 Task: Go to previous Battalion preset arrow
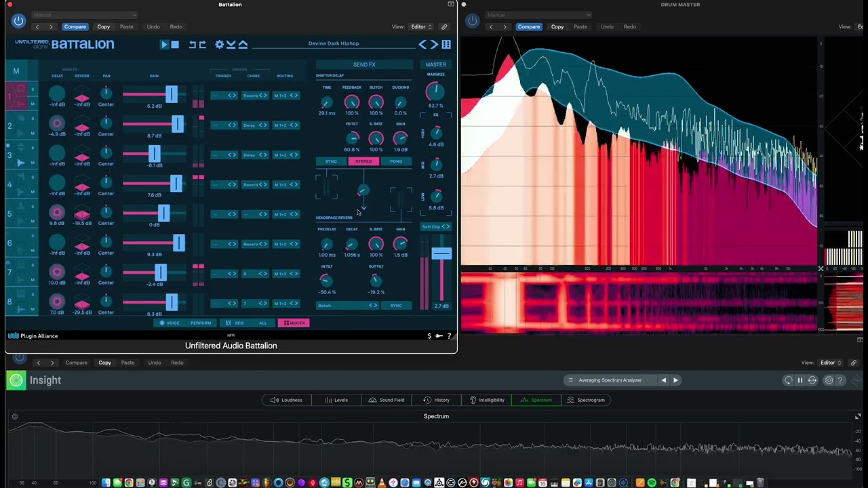[422, 45]
